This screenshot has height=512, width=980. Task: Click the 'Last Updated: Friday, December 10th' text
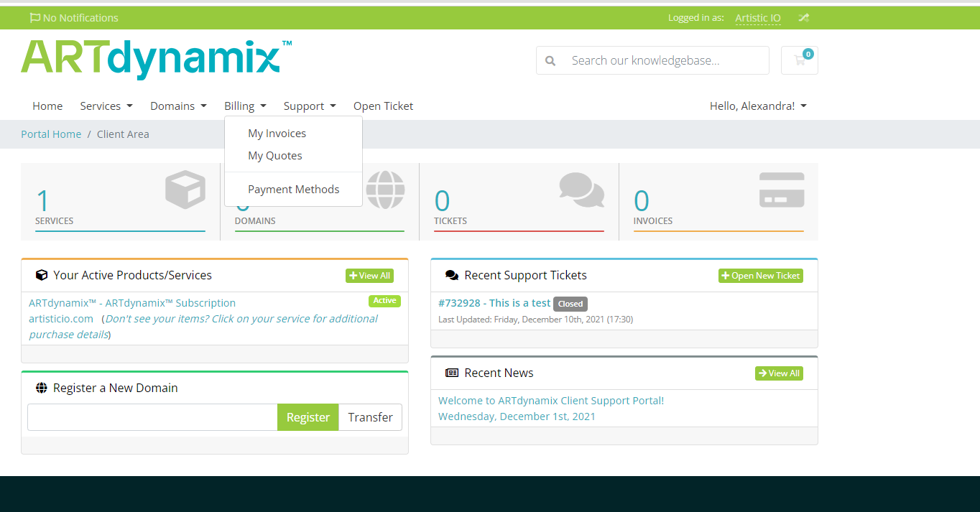tap(535, 320)
